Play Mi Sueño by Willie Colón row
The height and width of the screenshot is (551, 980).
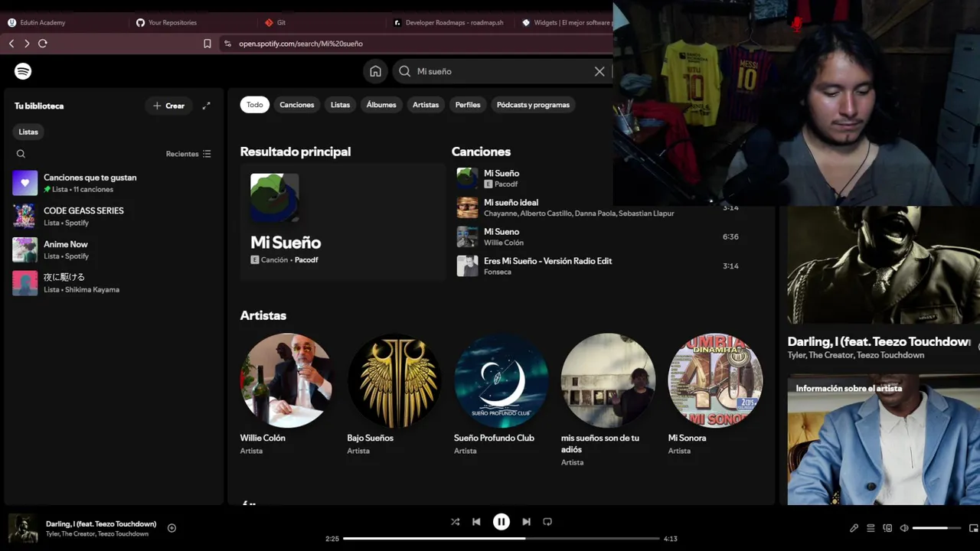pos(598,236)
